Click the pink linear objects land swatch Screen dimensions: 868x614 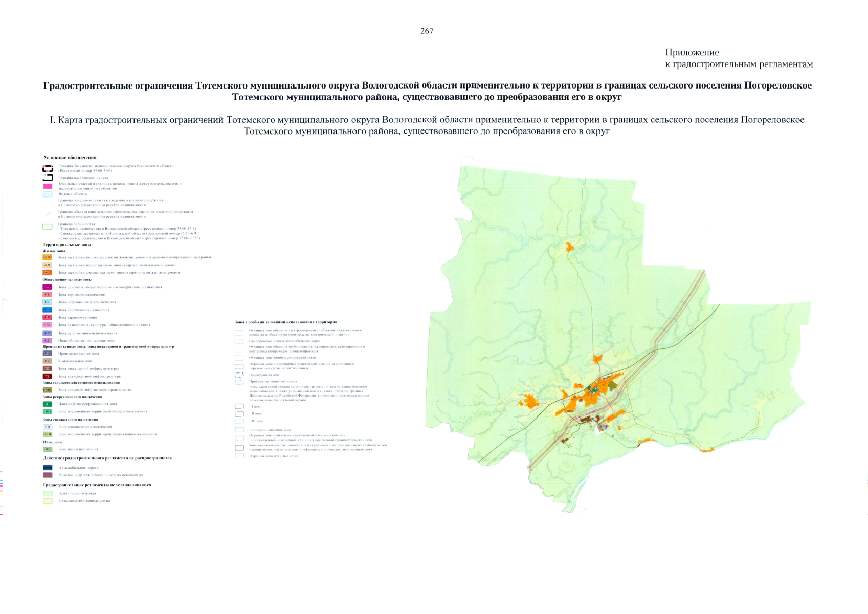click(48, 186)
